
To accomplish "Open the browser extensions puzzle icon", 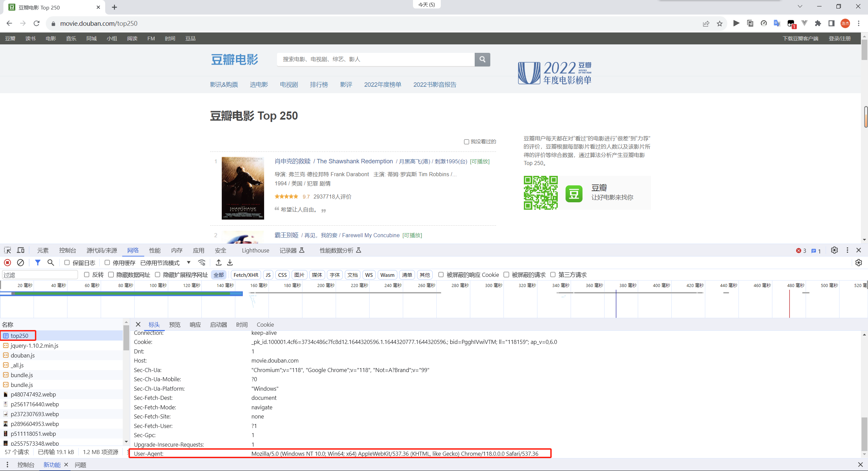I will [x=818, y=23].
